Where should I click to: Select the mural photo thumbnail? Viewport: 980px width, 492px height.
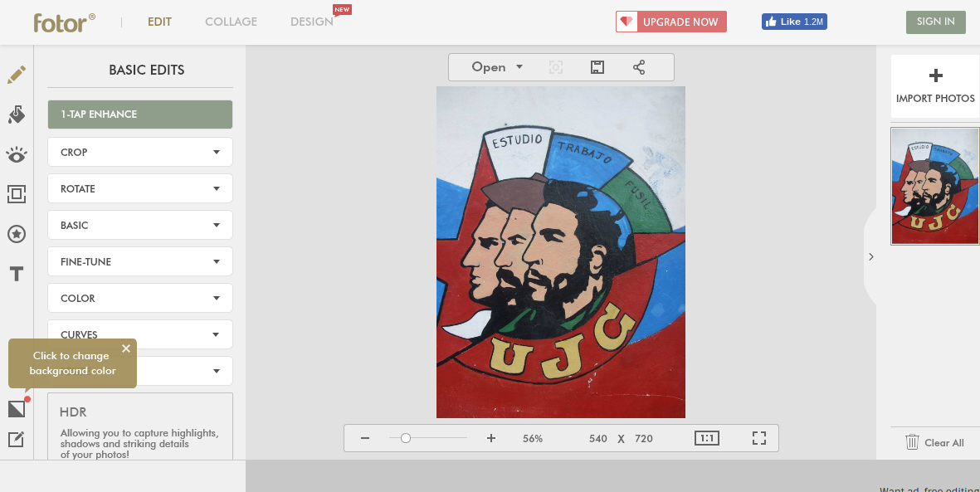(935, 187)
